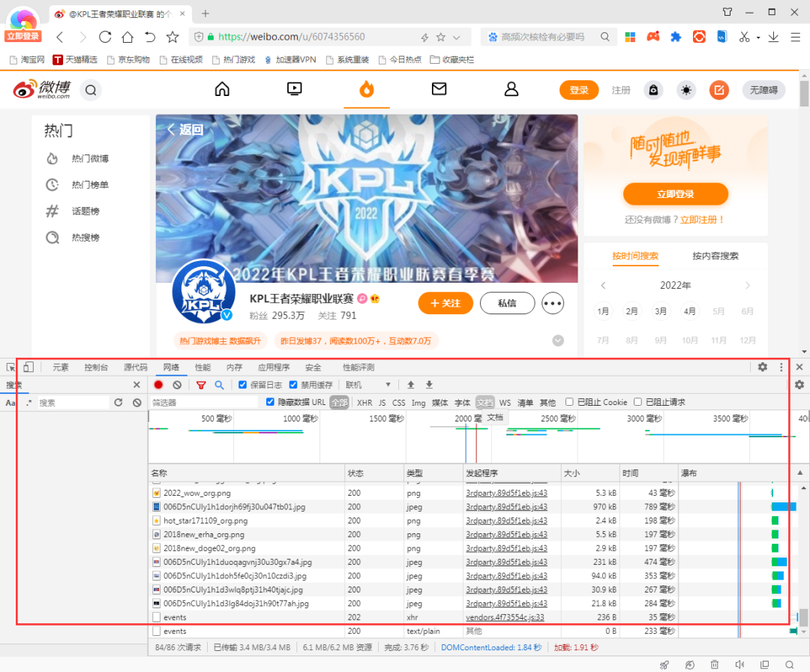Toggle the 保留日志 checkbox
The height and width of the screenshot is (672, 810).
coord(242,385)
